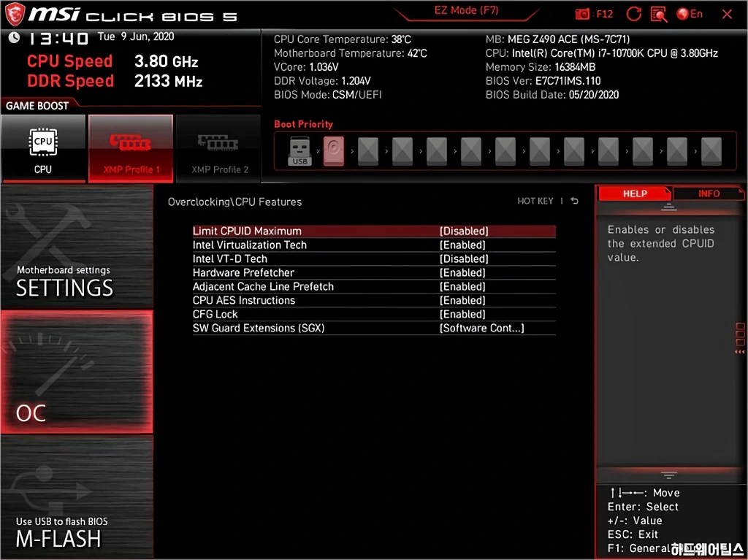Change Intel Virtualization Tech [Enabled] value
The width and height of the screenshot is (748, 560).
click(462, 245)
